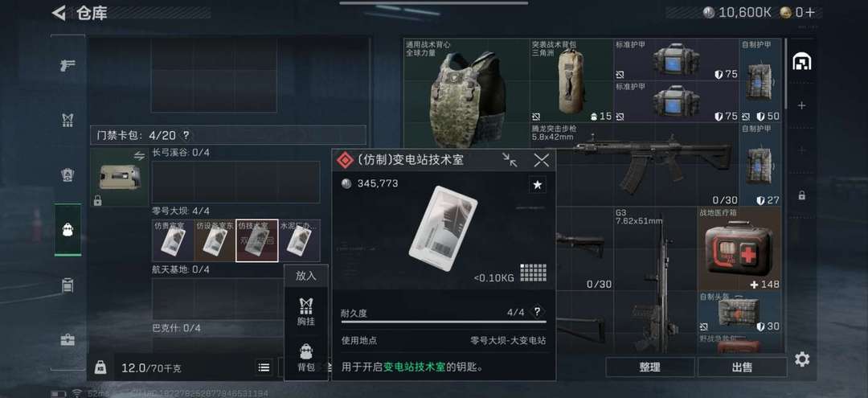
Task: Go back using the warehouse arrow
Action: [59, 12]
